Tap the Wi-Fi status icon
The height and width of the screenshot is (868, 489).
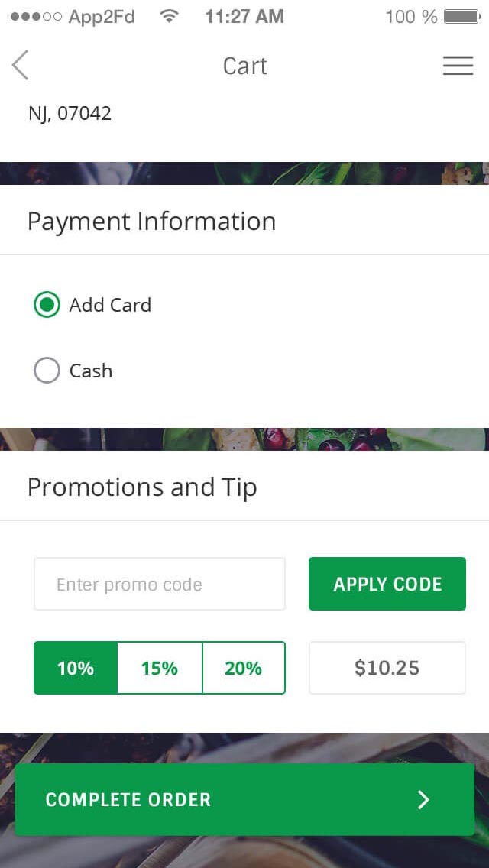170,17
